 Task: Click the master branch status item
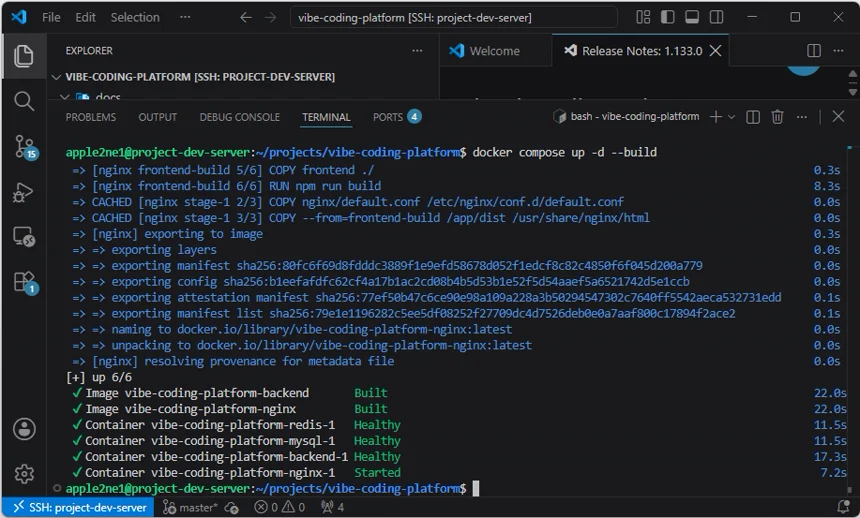point(190,508)
